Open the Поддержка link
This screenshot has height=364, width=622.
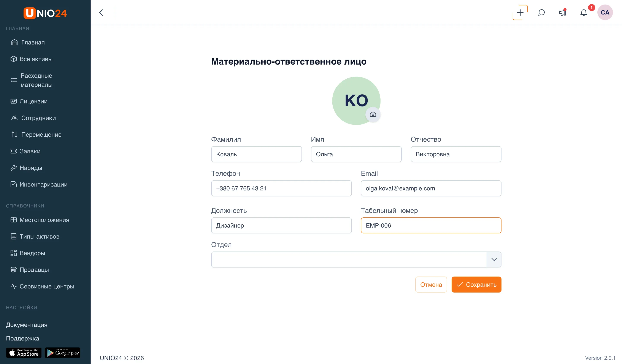click(22, 338)
